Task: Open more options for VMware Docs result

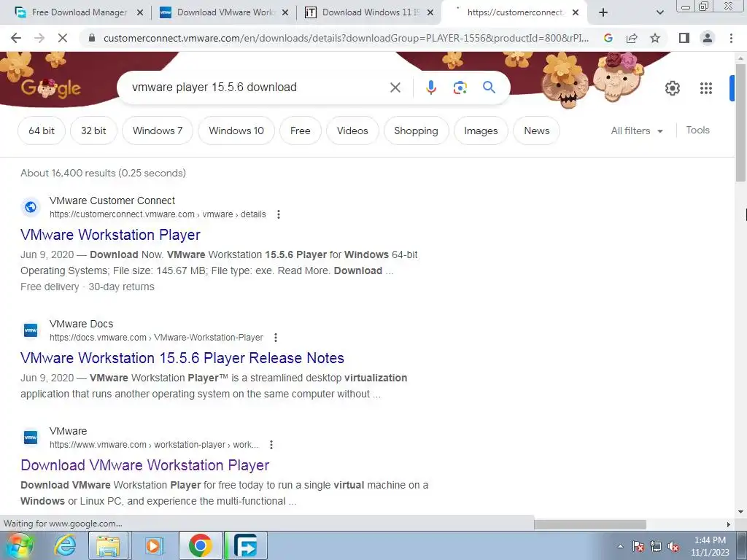Action: point(275,338)
